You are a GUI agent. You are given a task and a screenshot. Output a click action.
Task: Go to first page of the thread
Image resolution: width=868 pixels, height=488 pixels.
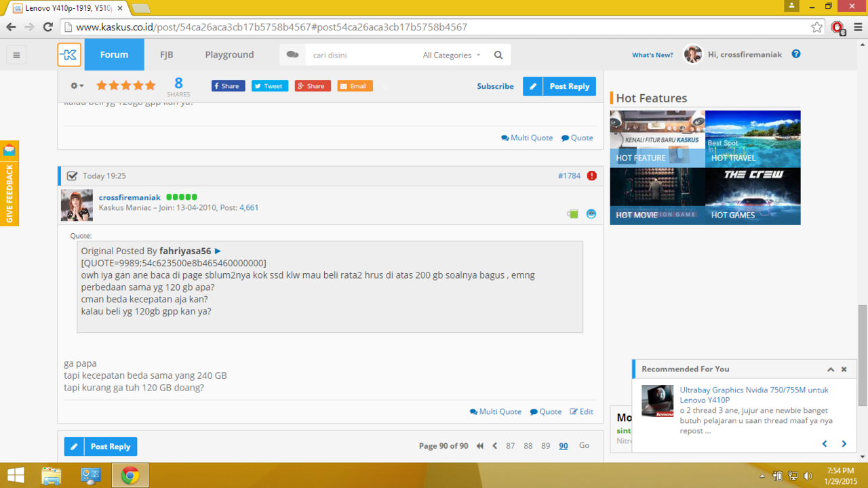(480, 446)
